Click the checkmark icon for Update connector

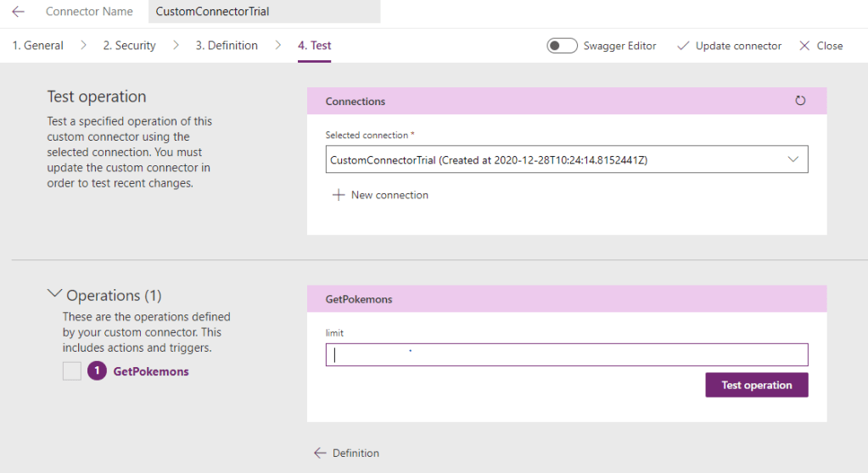pos(683,46)
